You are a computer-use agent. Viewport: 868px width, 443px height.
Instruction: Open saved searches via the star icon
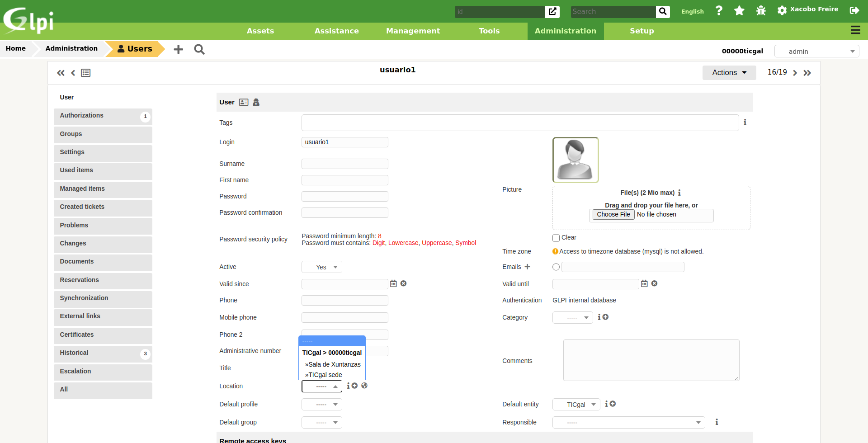740,10
